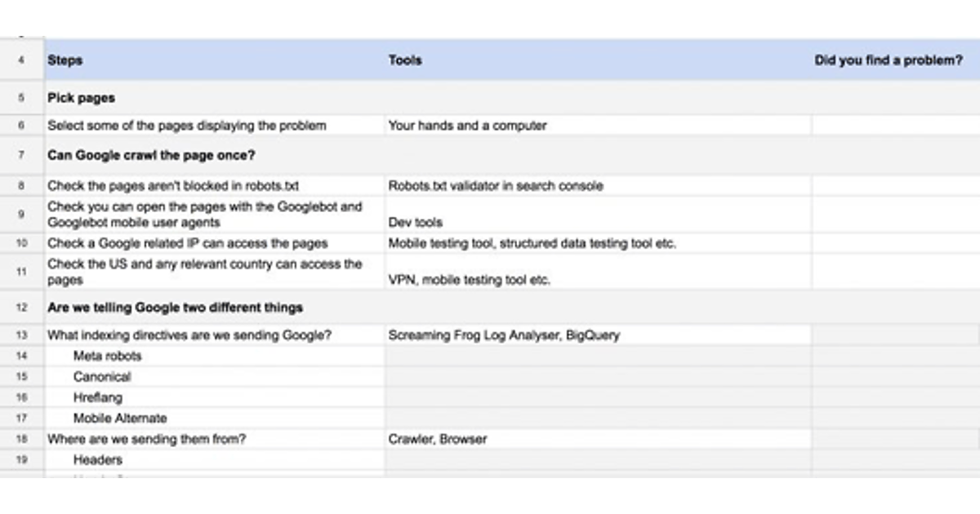The width and height of the screenshot is (980, 514).
Task: Select 'Are we telling Google two different things' cell
Action: pyautogui.click(x=175, y=308)
